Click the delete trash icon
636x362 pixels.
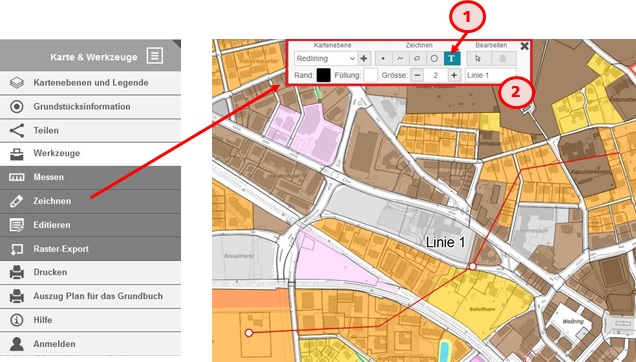pyautogui.click(x=503, y=58)
